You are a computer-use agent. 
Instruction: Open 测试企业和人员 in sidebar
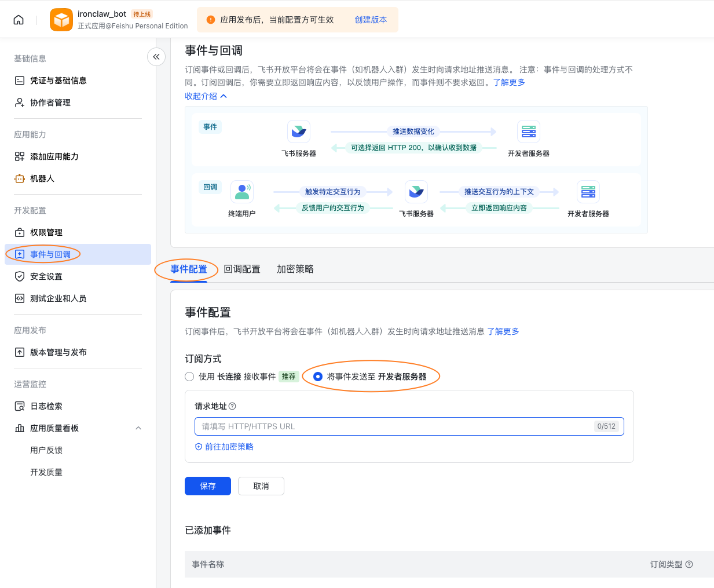[x=78, y=298]
